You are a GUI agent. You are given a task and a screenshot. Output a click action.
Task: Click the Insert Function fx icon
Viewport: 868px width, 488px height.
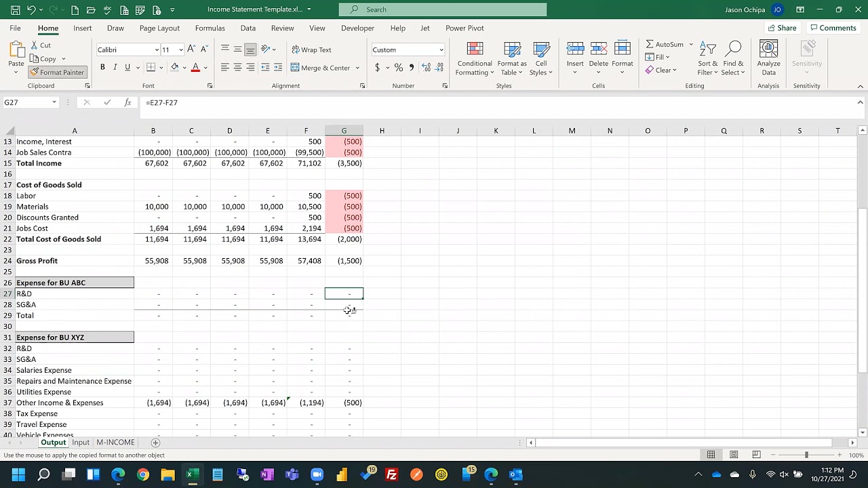click(127, 102)
